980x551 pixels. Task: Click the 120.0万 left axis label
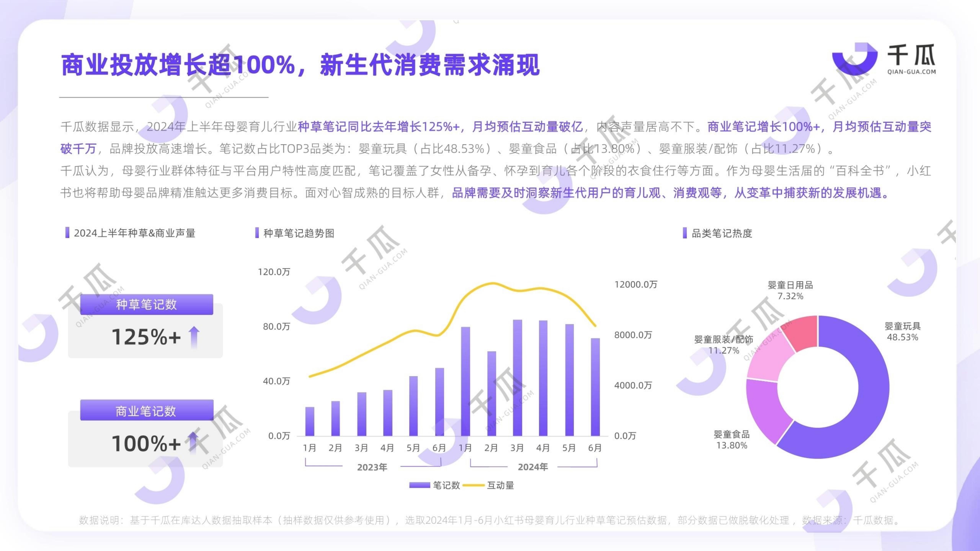click(x=274, y=272)
